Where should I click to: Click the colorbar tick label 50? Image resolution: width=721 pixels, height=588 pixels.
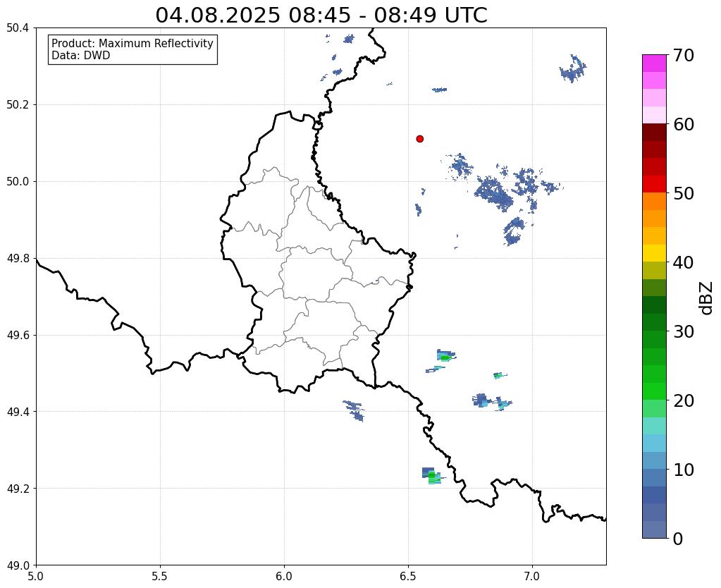[x=684, y=193]
